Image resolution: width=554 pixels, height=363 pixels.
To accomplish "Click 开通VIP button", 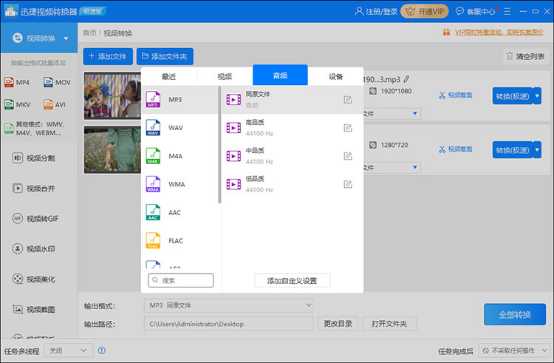I will point(425,12).
